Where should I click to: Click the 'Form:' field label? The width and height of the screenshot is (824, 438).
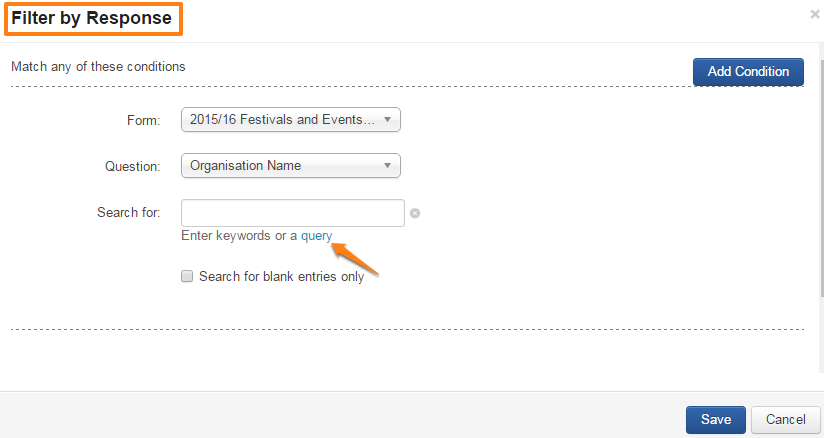coord(143,121)
